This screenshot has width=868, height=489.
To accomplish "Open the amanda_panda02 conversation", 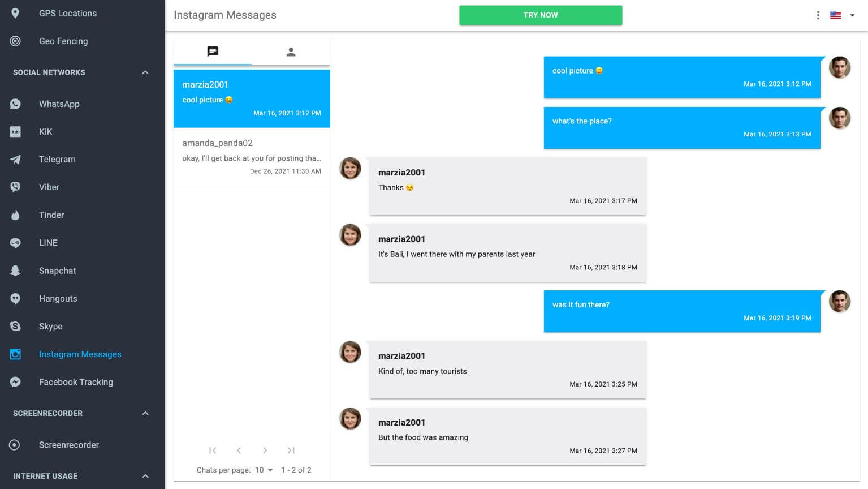I will pos(252,157).
